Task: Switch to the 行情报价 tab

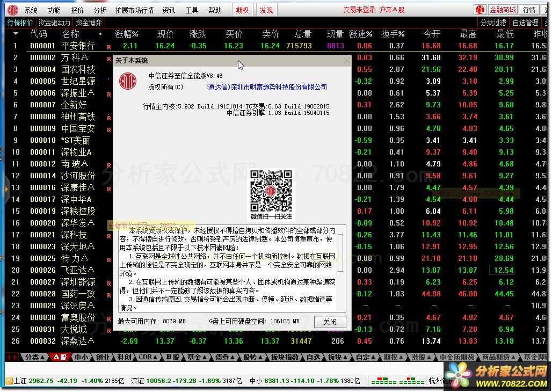Action: coord(20,23)
